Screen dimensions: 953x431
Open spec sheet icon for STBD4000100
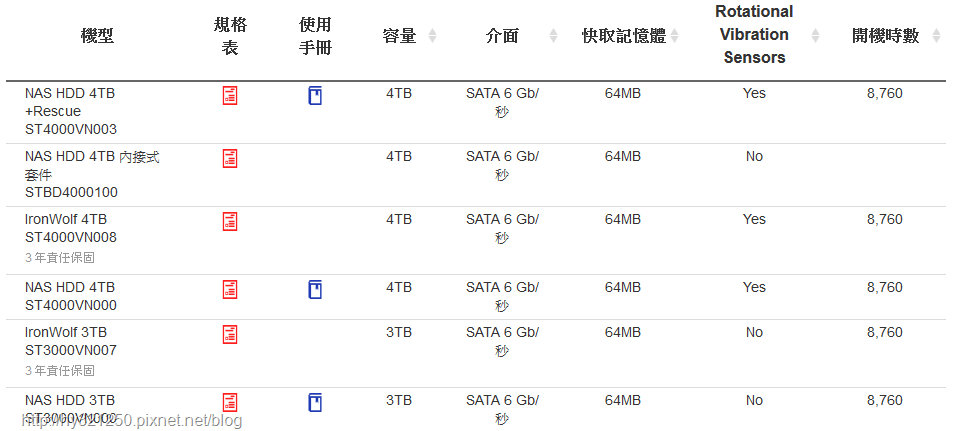230,159
